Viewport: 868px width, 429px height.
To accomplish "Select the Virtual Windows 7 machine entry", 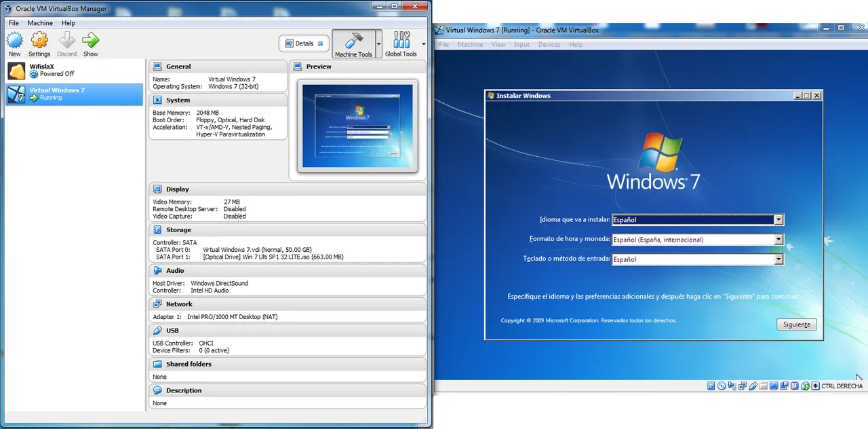I will pos(75,94).
